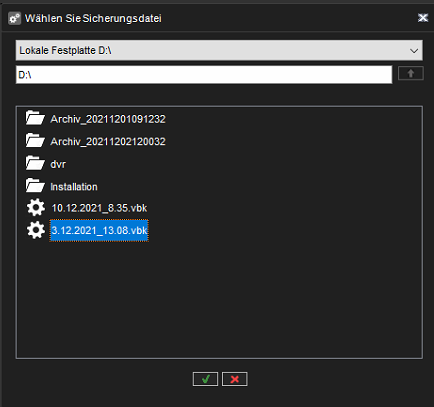
Task: Select the Archiv_20211202120032 folder name
Action: 108,141
